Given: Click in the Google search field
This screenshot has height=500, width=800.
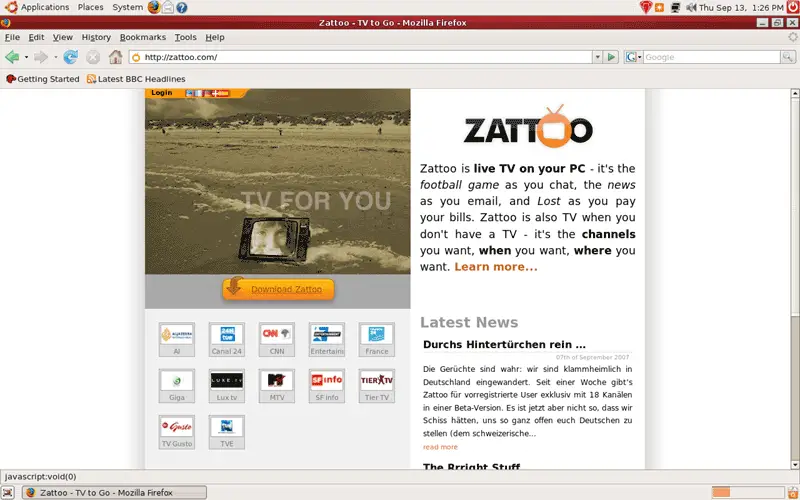Looking at the screenshot, I should point(712,57).
